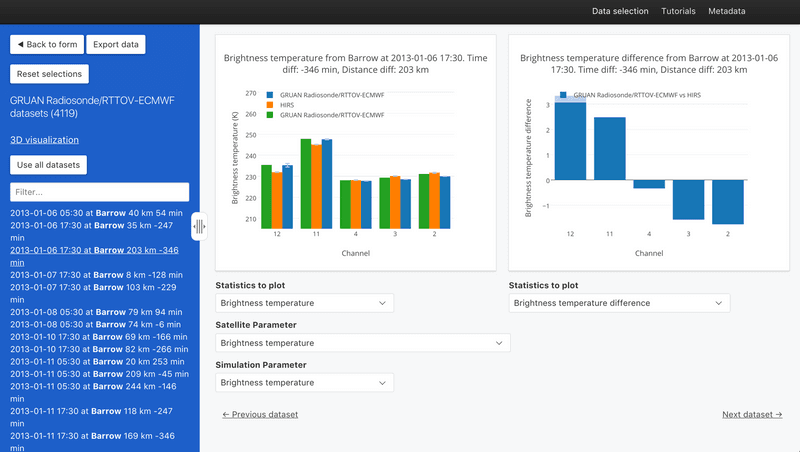800x452 pixels.
Task: Go to Previous dataset link
Action: 260,414
